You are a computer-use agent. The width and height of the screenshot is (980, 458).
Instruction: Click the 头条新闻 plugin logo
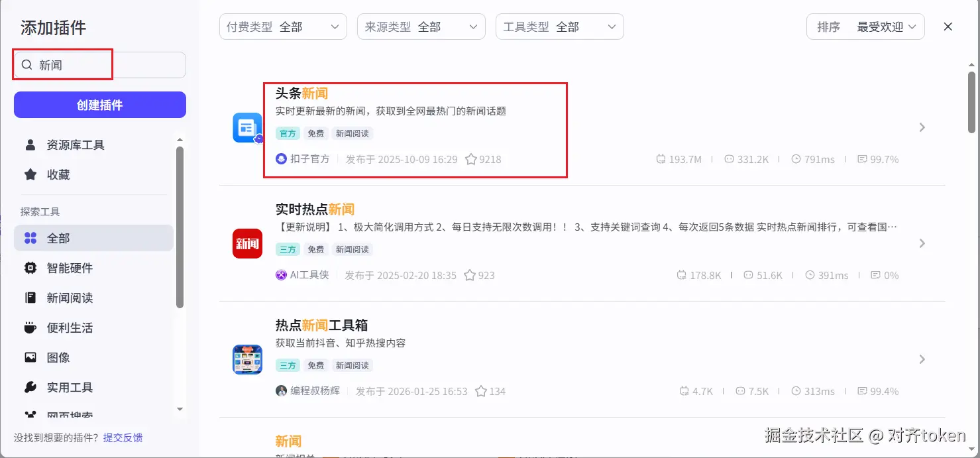[x=248, y=127]
